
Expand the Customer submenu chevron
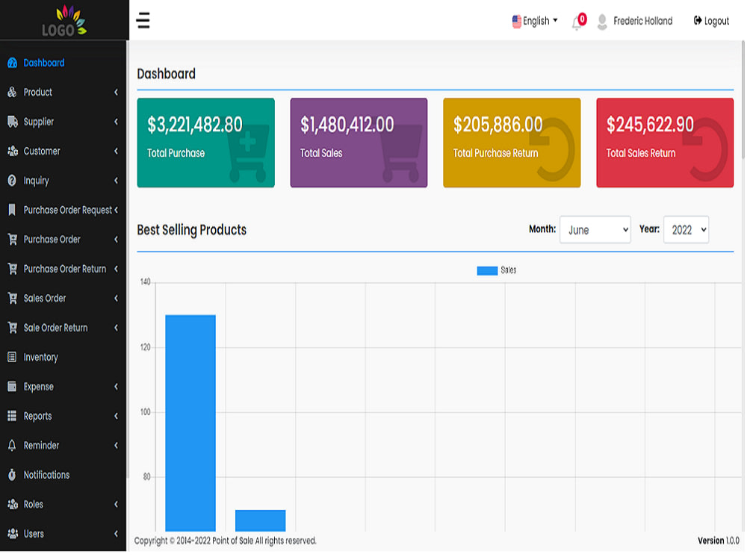116,152
